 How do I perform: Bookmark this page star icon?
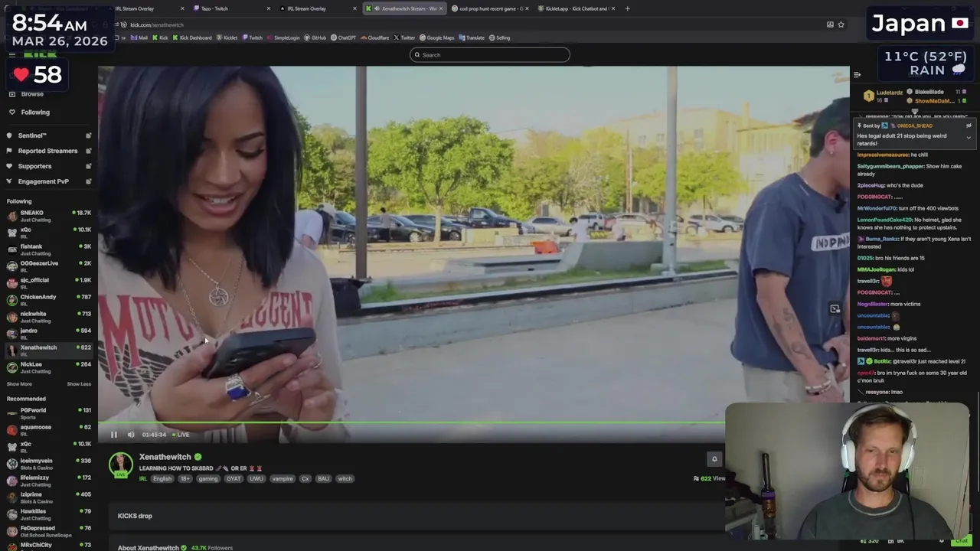pyautogui.click(x=841, y=24)
